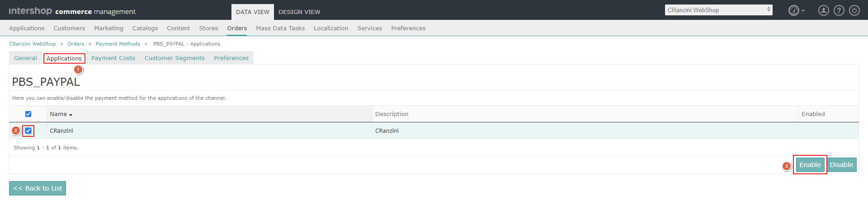Image resolution: width=868 pixels, height=200 pixels.
Task: Open the Preferences top menu
Action: click(408, 28)
